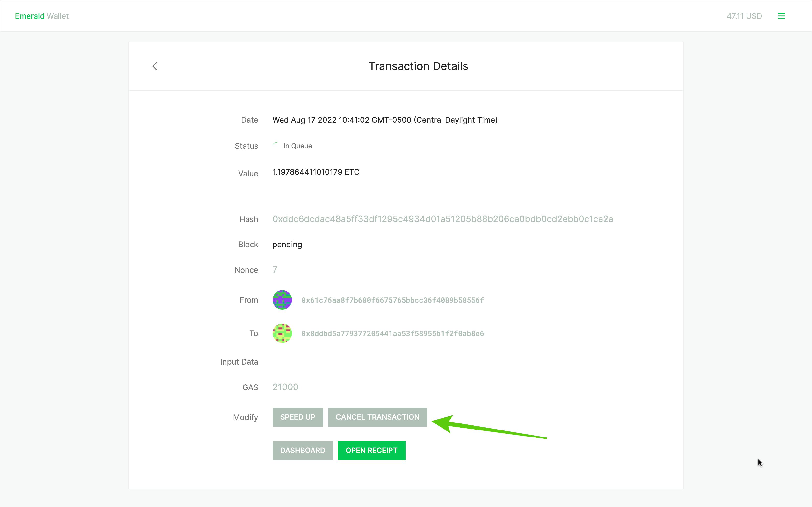Click the hash transaction ID value

click(x=442, y=218)
